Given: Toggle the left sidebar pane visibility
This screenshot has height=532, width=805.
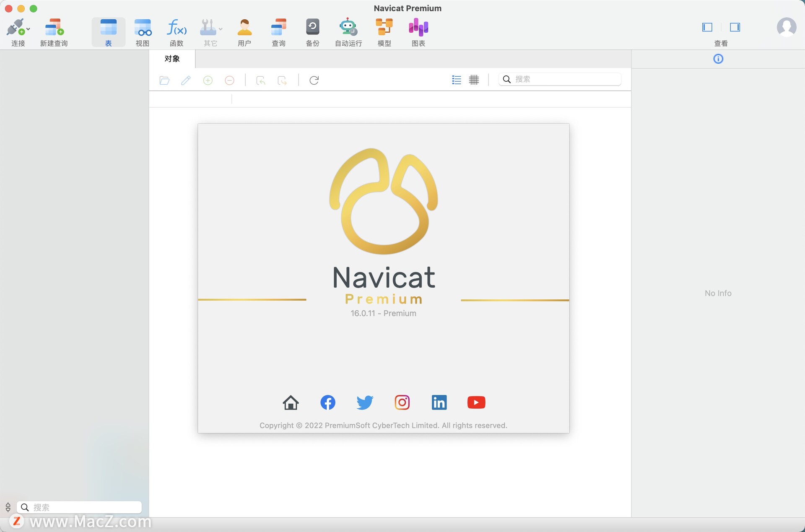Looking at the screenshot, I should pos(707,27).
